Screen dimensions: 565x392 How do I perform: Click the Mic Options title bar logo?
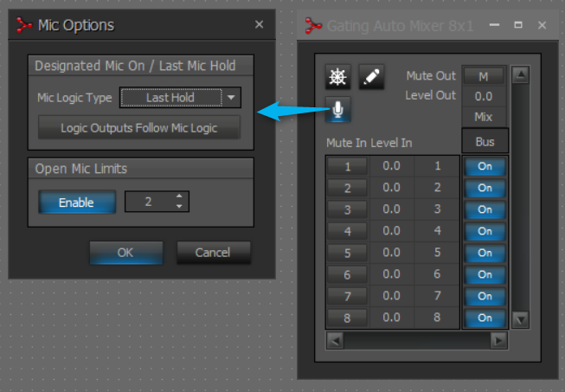[x=24, y=25]
